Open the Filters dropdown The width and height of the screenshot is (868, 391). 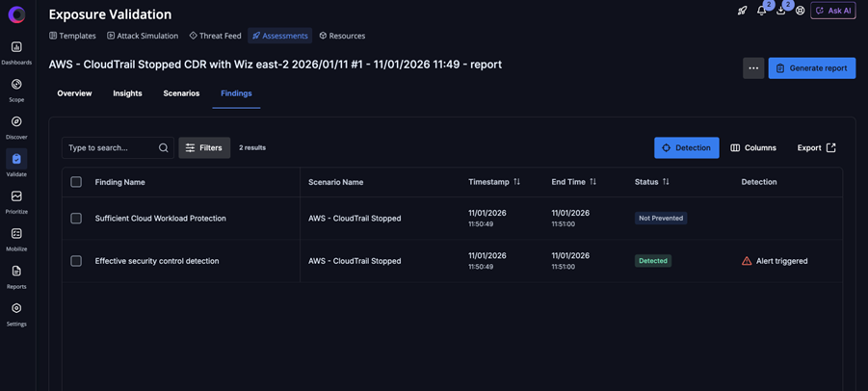click(204, 147)
